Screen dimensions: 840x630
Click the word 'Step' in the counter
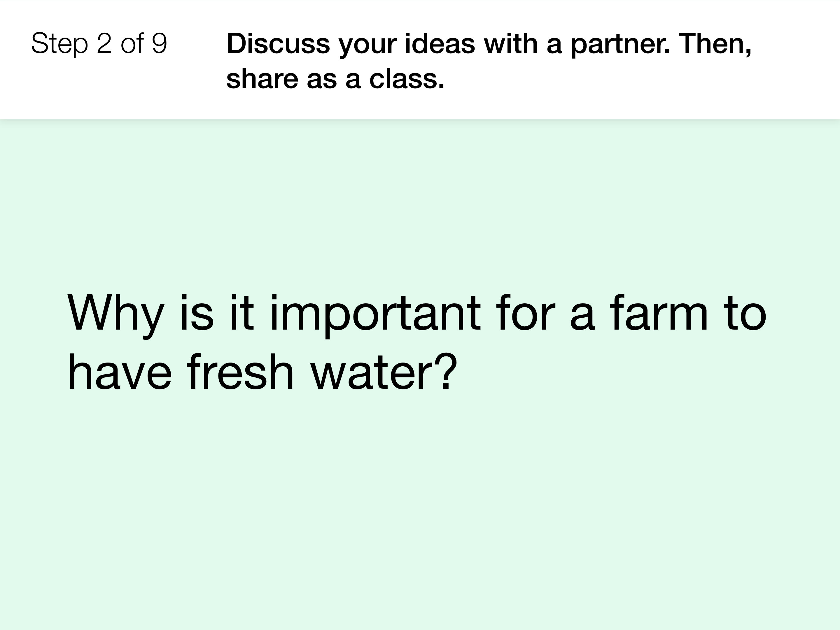coord(60,44)
